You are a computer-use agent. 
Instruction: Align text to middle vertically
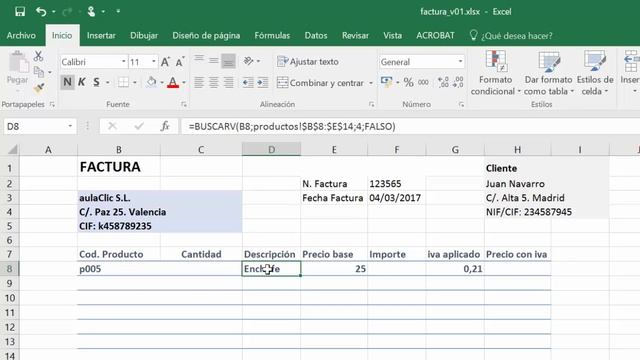pos(213,61)
